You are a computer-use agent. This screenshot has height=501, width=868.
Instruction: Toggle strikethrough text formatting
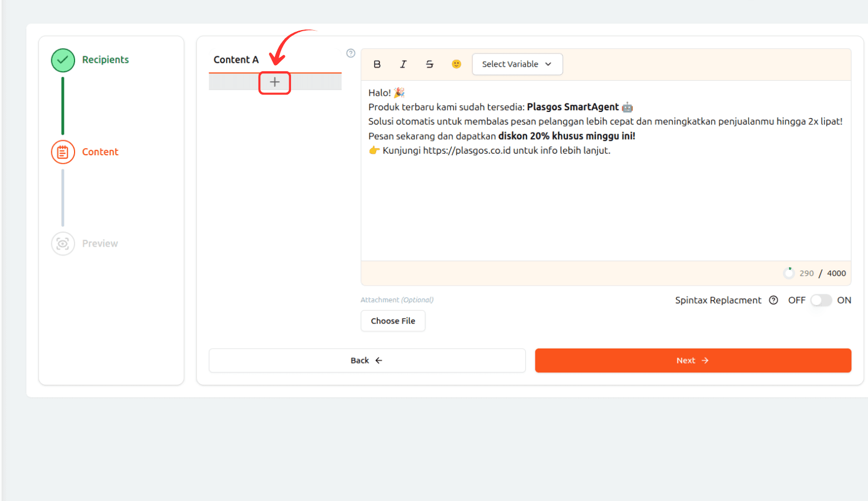[430, 64]
